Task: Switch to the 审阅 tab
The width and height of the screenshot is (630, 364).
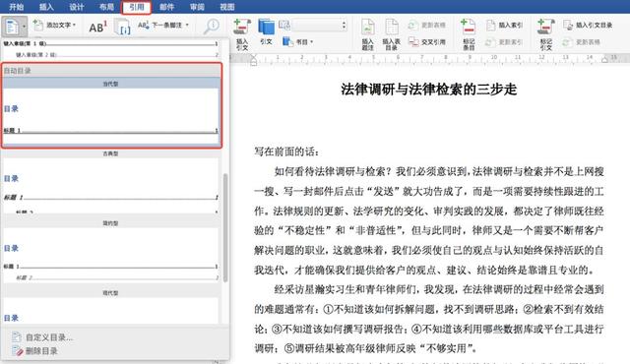Action: pyautogui.click(x=197, y=7)
